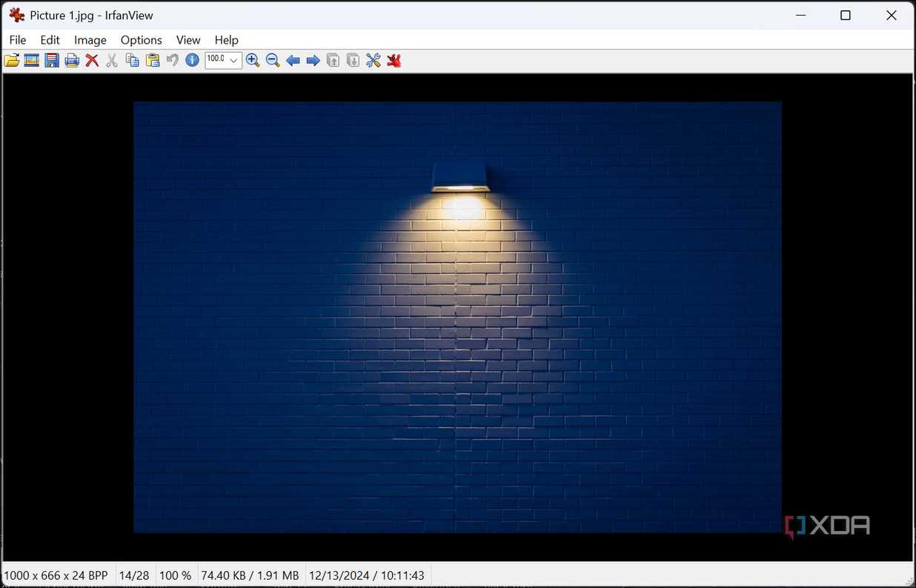This screenshot has height=588, width=916.
Task: Go to previous page with up-arrow page icon
Action: 333,61
